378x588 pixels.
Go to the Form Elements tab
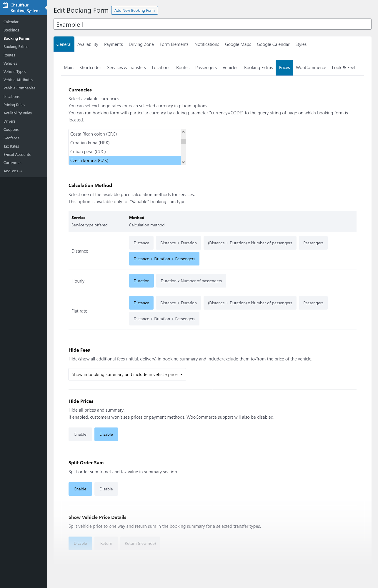174,44
